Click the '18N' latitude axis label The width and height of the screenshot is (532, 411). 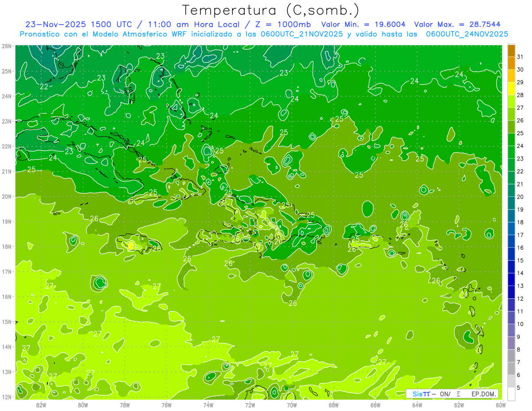(7, 247)
